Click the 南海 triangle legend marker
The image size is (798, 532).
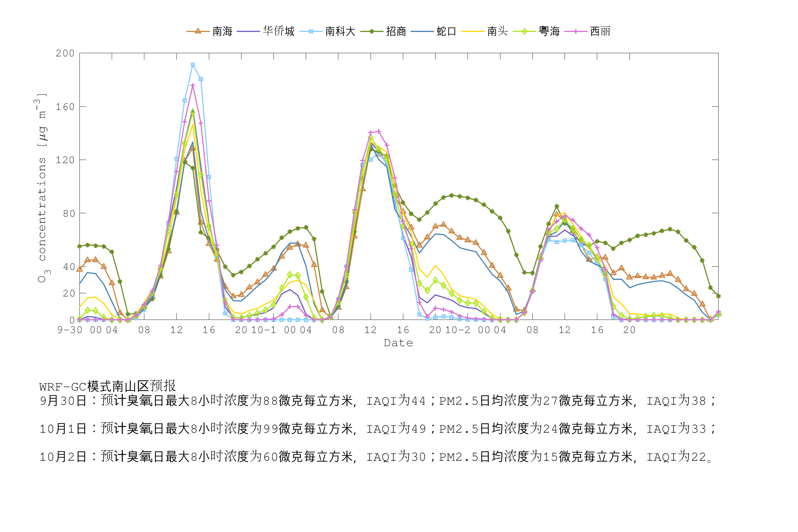pyautogui.click(x=198, y=31)
